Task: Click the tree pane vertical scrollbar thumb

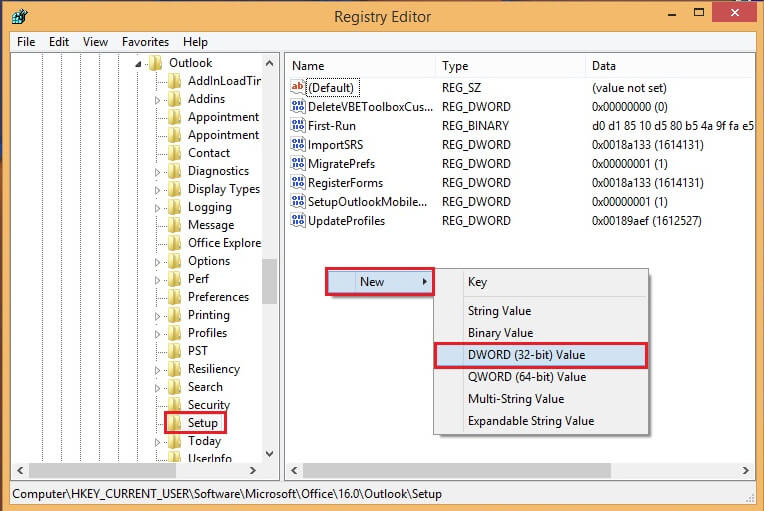Action: 269,281
